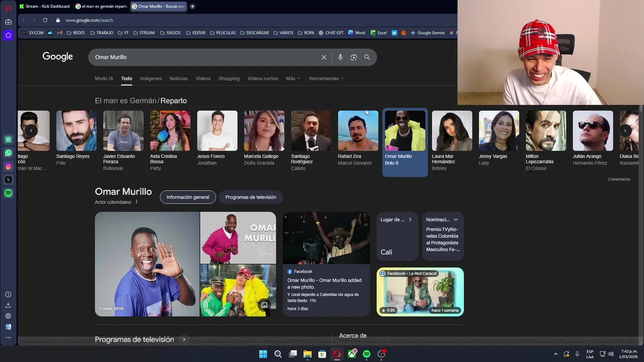Switch to the Videos cortos tab
Screen dimensions: 644x362
pos(263,78)
